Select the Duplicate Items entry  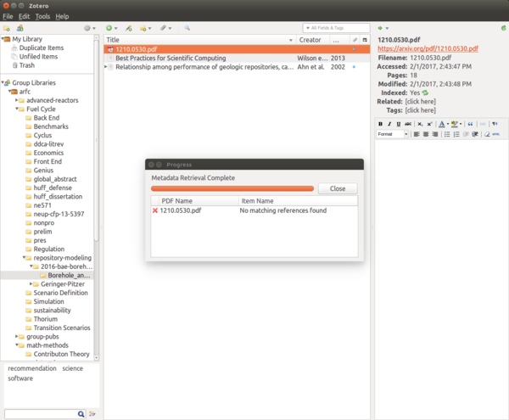pyautogui.click(x=42, y=48)
